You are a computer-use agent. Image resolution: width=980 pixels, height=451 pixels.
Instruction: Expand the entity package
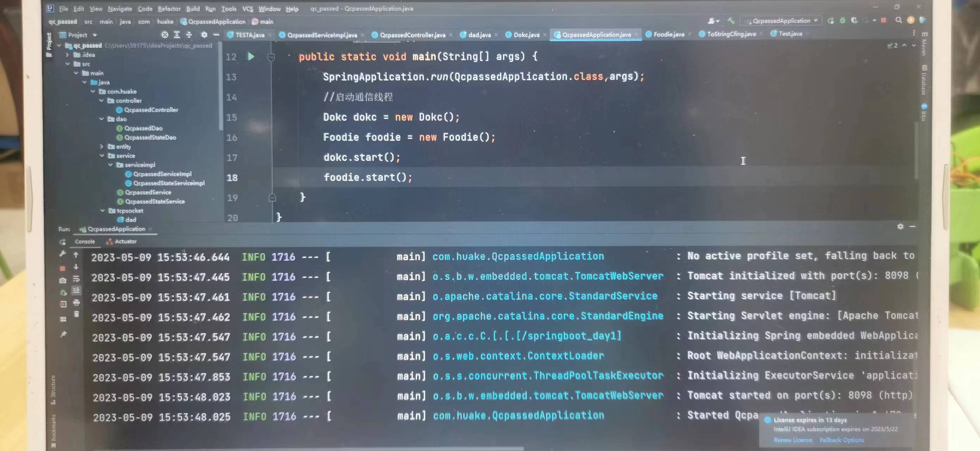coord(102,147)
